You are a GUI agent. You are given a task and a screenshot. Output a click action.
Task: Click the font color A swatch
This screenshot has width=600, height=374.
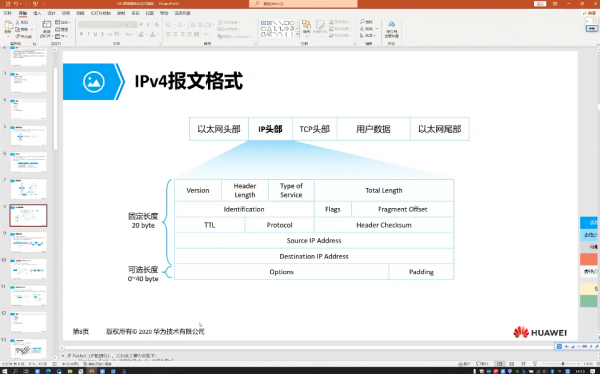point(153,34)
